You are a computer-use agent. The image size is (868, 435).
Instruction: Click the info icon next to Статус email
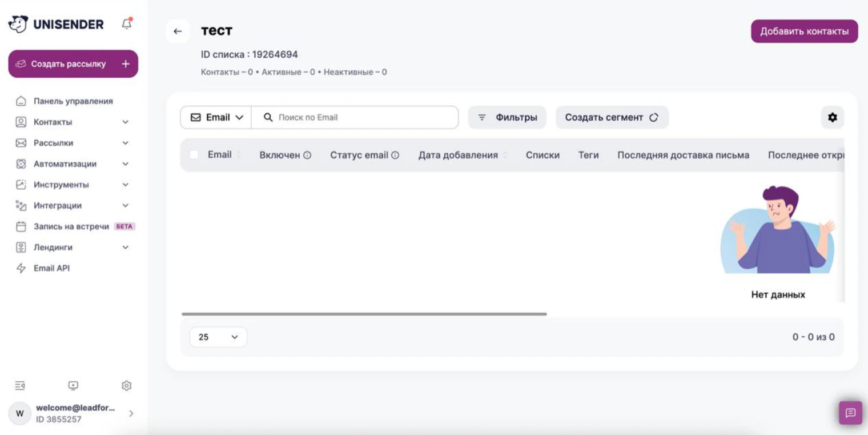coord(395,155)
